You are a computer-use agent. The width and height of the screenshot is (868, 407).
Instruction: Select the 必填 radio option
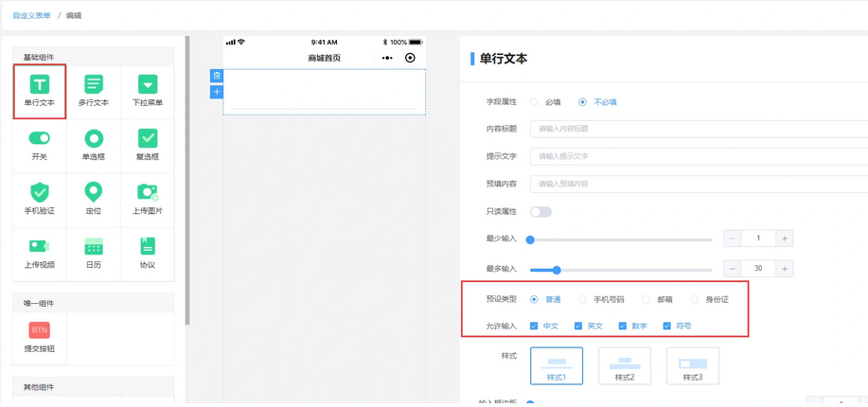534,102
